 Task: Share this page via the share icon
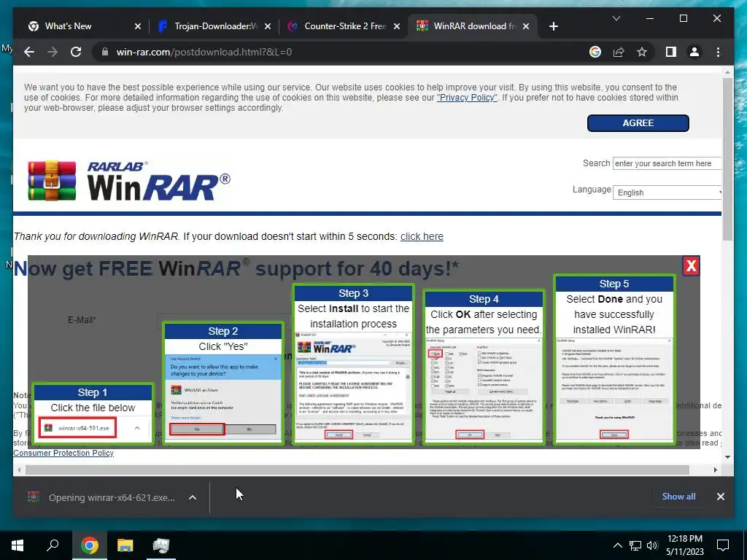pos(619,52)
